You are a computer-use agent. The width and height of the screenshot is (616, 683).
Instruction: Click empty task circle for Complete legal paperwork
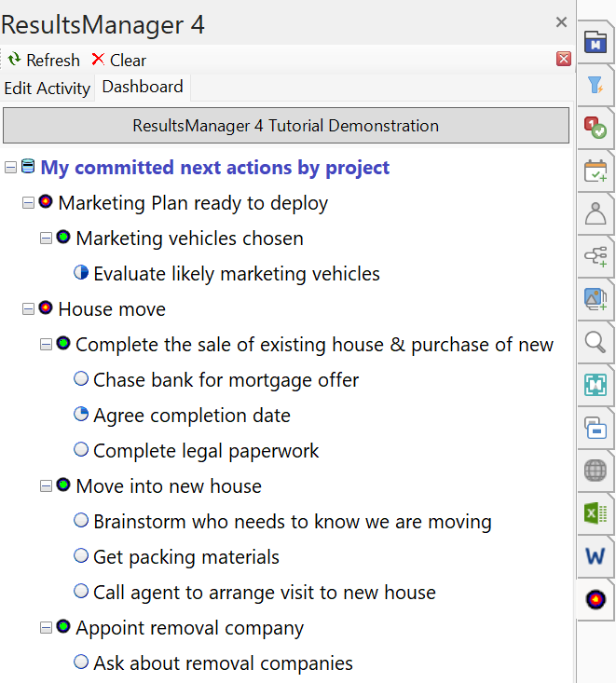(x=81, y=449)
